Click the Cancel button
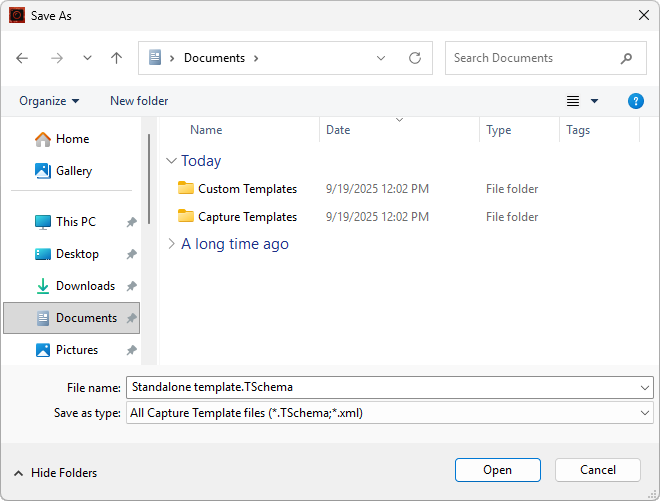 598,470
